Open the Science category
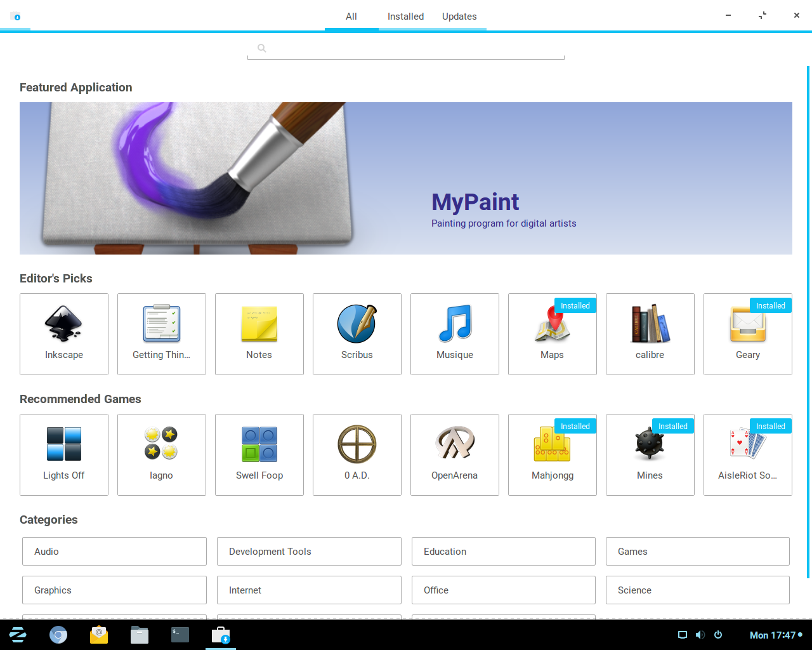The image size is (812, 650). point(698,590)
